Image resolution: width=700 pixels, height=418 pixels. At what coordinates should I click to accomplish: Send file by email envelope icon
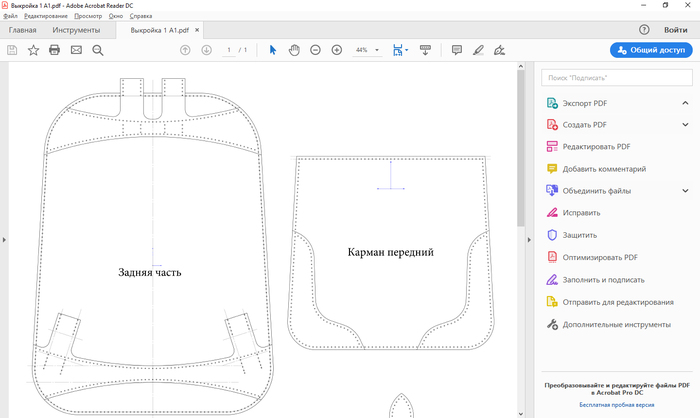[x=76, y=50]
